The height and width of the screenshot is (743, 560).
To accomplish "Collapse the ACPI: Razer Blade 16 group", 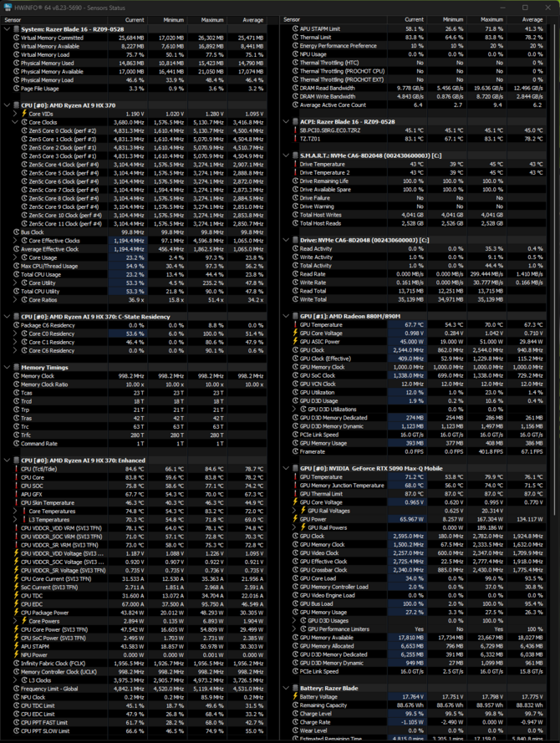I will (x=286, y=122).
